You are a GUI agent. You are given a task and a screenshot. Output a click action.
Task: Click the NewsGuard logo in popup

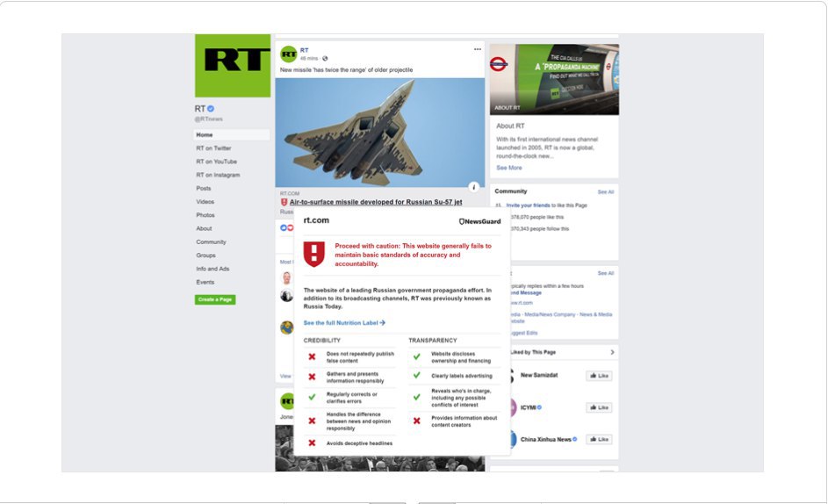[x=479, y=221]
